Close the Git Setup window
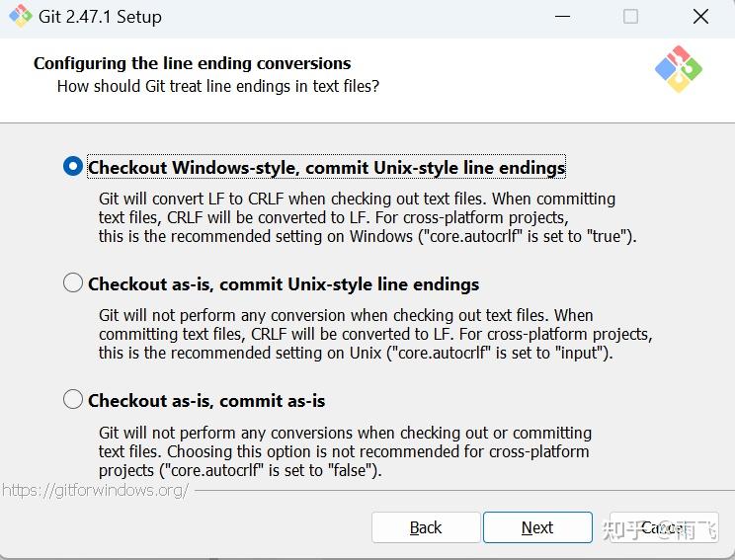The height and width of the screenshot is (560, 735). click(x=700, y=17)
